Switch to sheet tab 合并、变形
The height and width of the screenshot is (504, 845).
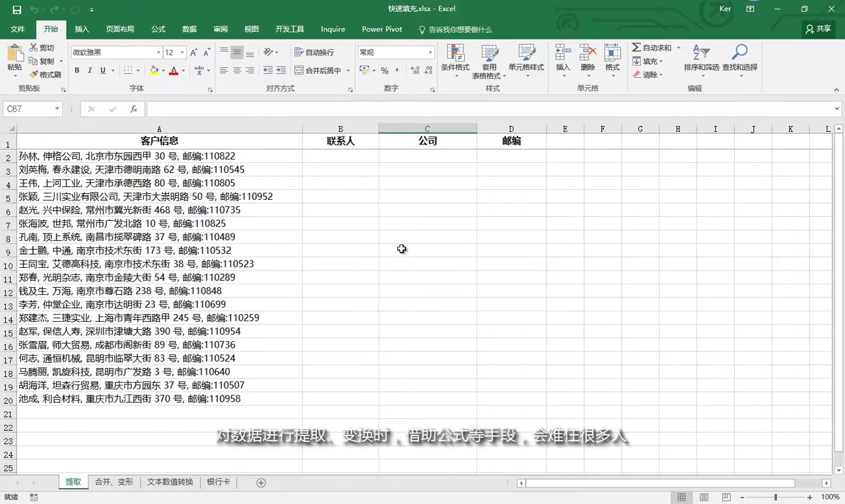(x=114, y=482)
